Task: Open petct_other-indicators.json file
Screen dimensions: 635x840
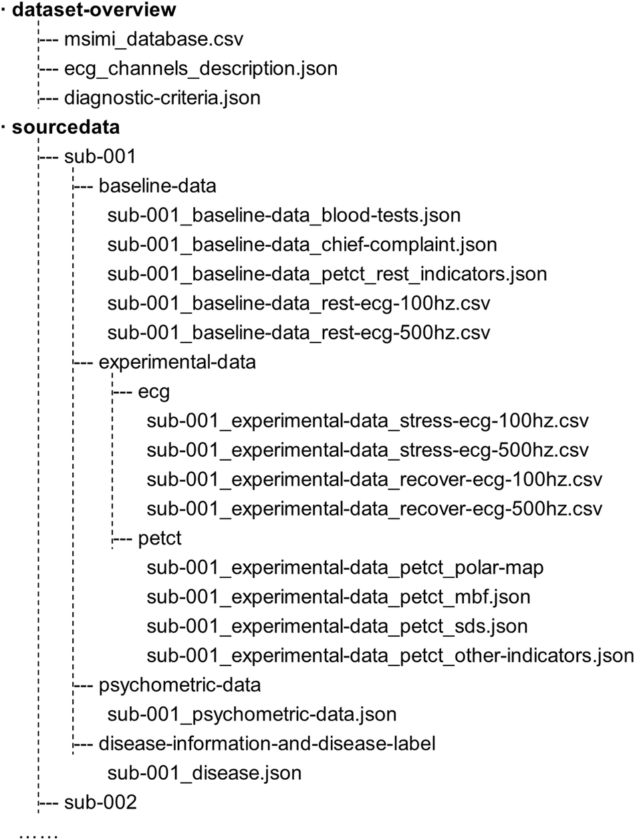Action: tap(390, 657)
